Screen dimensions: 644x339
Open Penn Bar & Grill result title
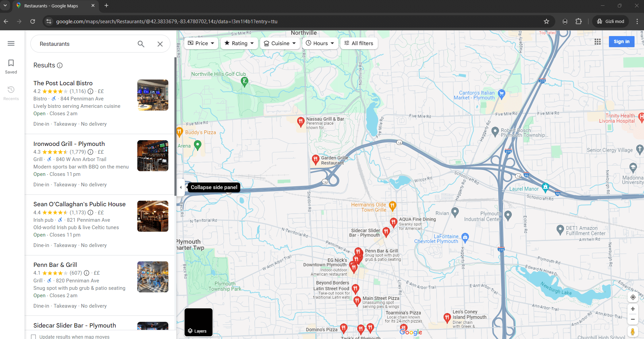point(55,265)
